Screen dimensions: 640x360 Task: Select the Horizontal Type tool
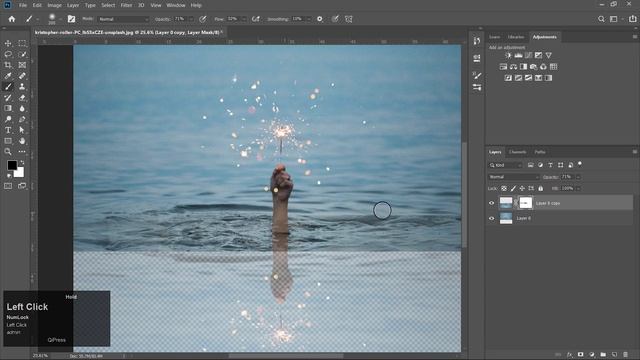point(8,130)
